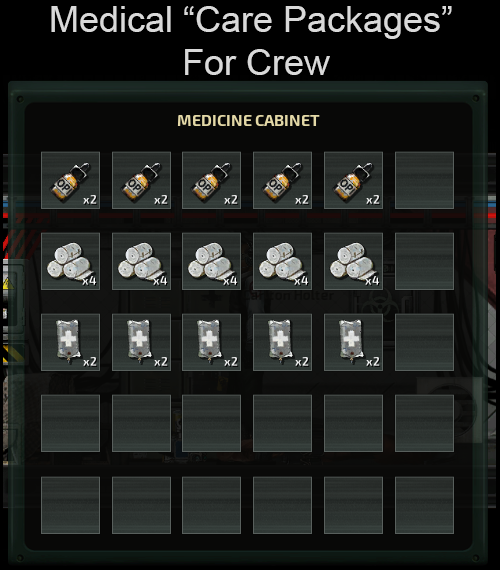
Task: Select the second bandage stack
Action: click(x=141, y=261)
